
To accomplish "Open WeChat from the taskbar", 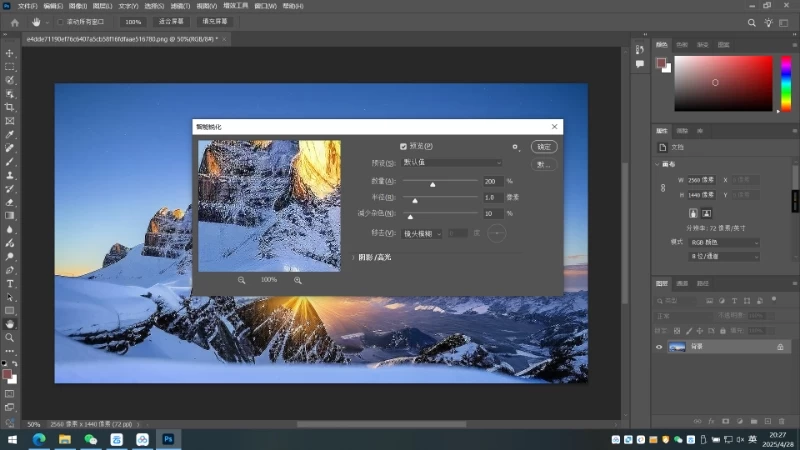I will pos(91,439).
